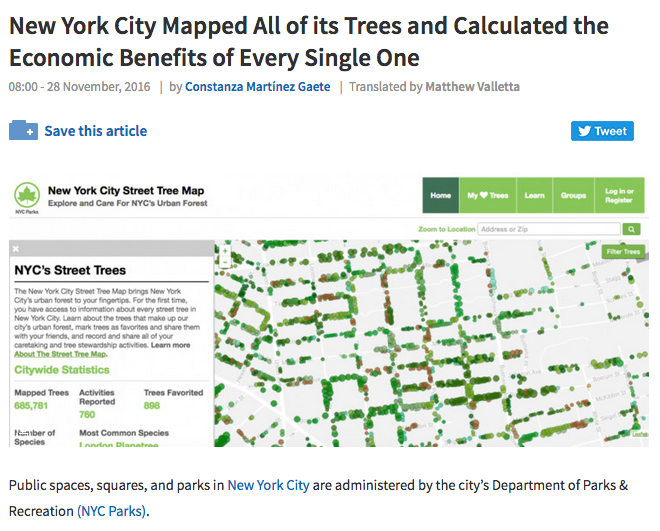
Task: Click the Most Common Species label
Action: pos(124,433)
